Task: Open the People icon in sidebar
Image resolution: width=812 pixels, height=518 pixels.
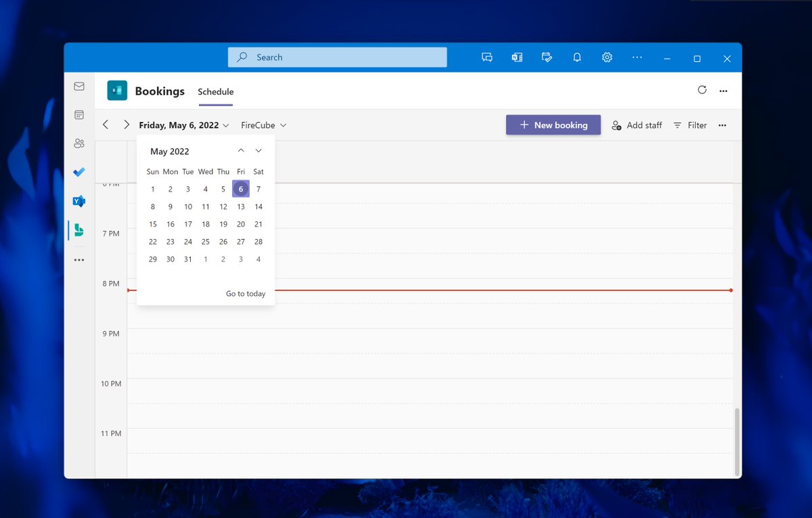Action: point(79,144)
